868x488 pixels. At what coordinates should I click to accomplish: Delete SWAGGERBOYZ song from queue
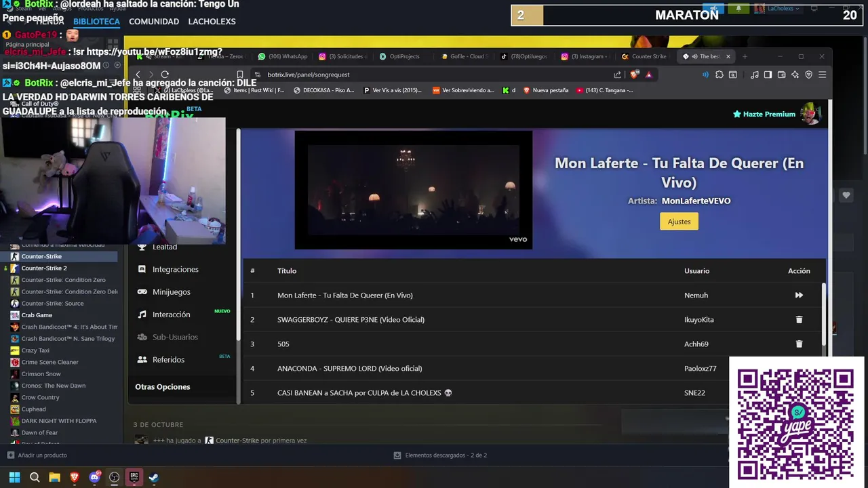point(799,319)
